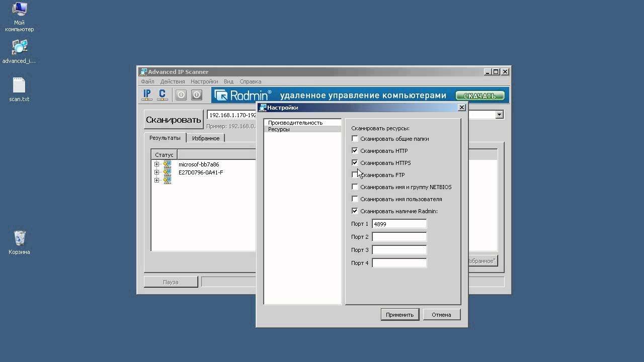Click the Применить button

pyautogui.click(x=399, y=315)
